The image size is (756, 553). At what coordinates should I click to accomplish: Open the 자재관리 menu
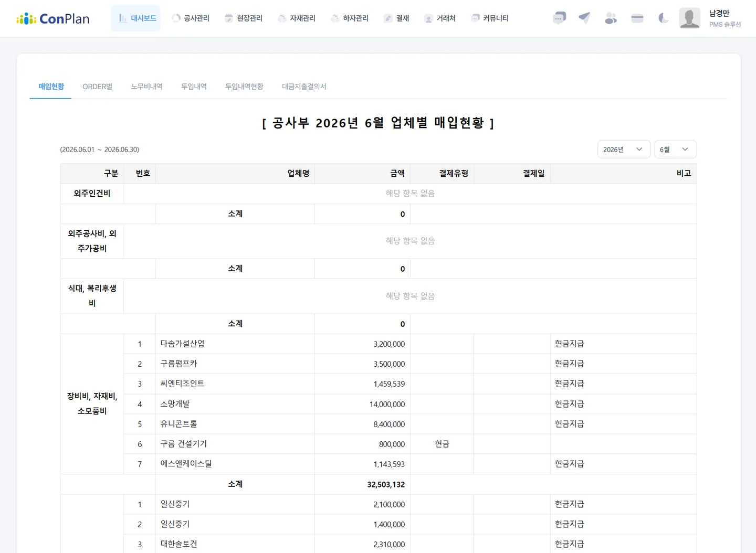(x=297, y=18)
